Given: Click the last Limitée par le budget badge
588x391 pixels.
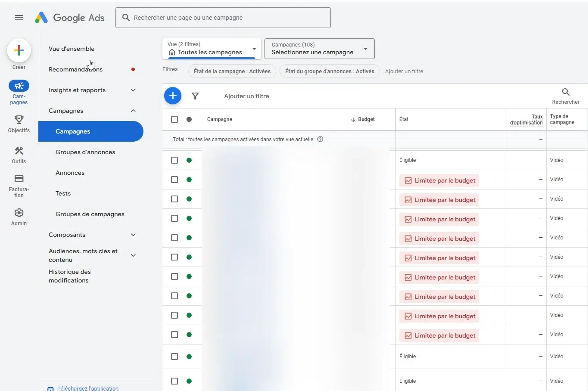Looking at the screenshot, I should coord(439,335).
